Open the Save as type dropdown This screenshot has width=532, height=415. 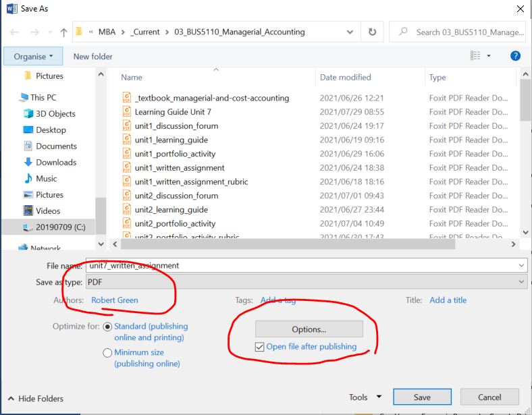point(307,282)
